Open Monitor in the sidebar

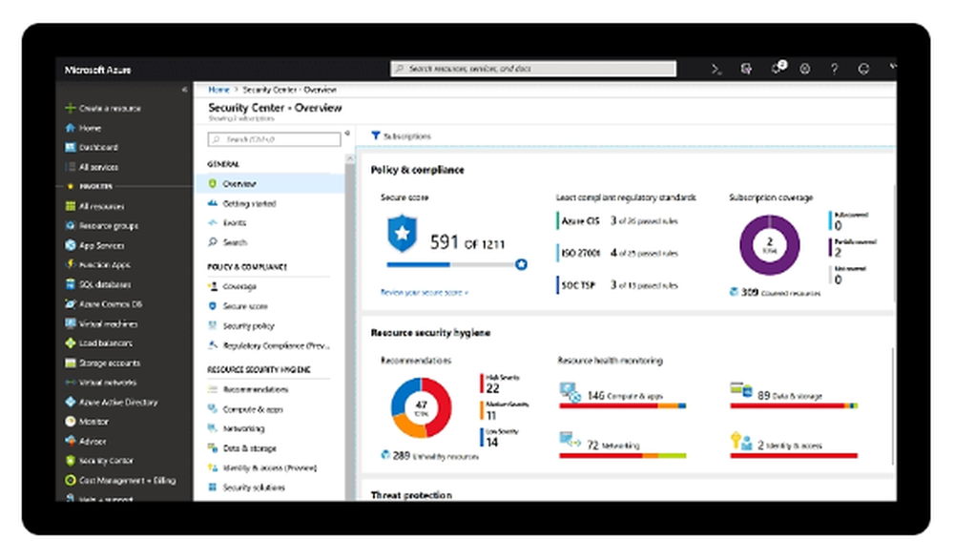87,422
